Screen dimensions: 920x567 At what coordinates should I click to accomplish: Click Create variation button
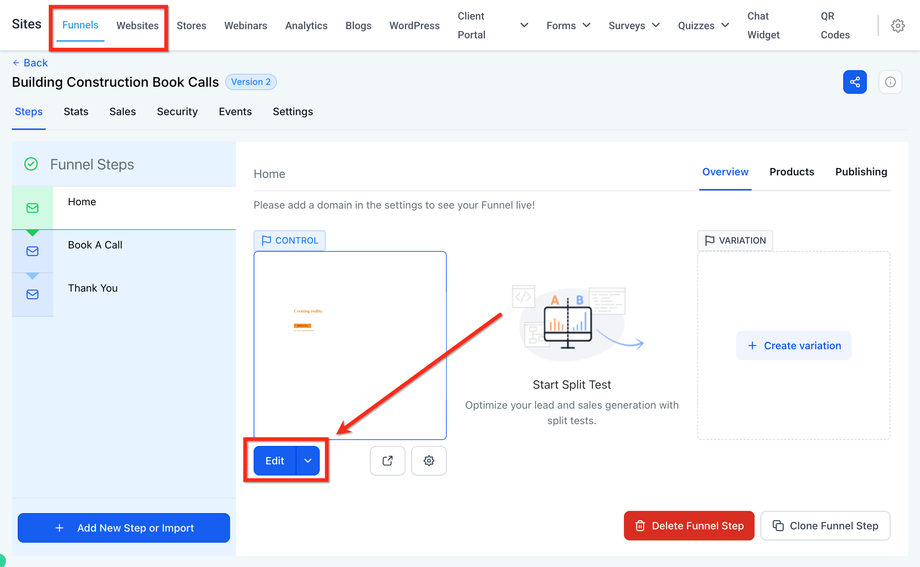coord(794,346)
